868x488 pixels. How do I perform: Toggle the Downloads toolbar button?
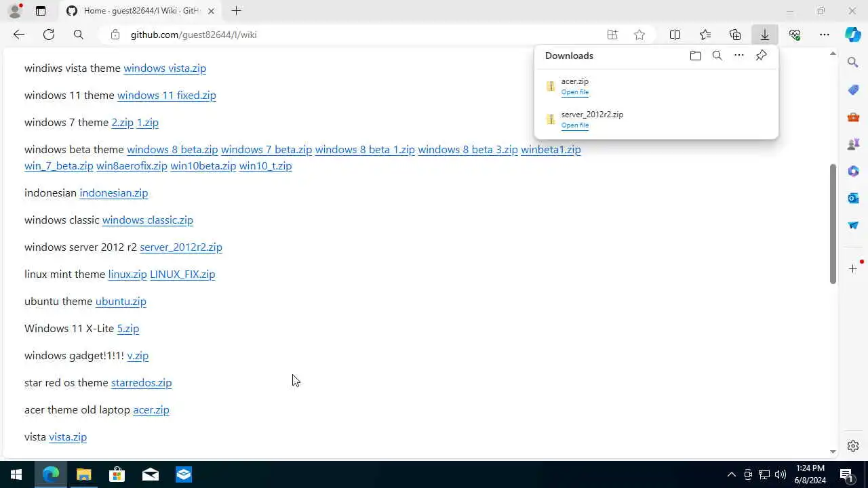[x=764, y=35]
